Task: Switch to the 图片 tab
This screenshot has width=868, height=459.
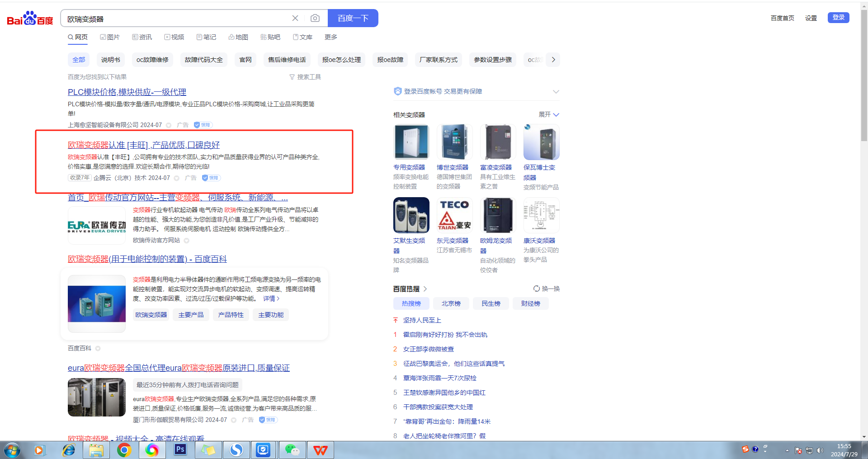Action: tap(110, 37)
